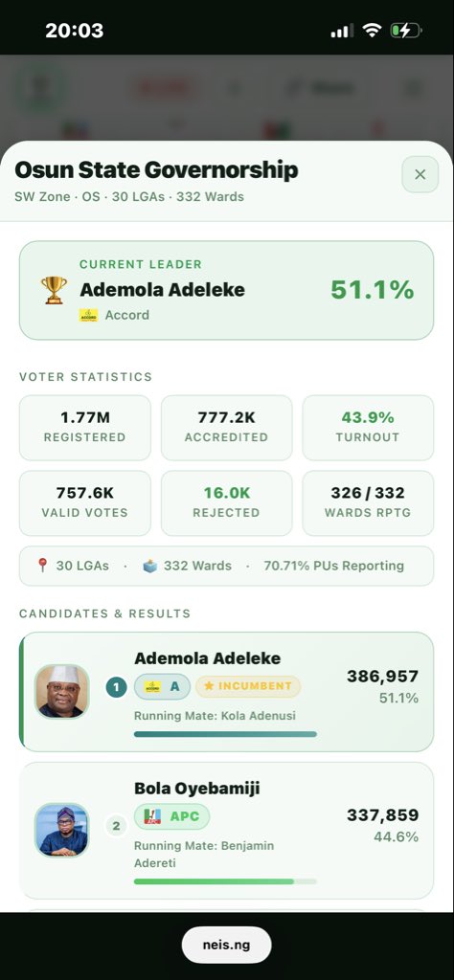Select the Registered voters stat card
This screenshot has width=454, height=980.
(85, 428)
